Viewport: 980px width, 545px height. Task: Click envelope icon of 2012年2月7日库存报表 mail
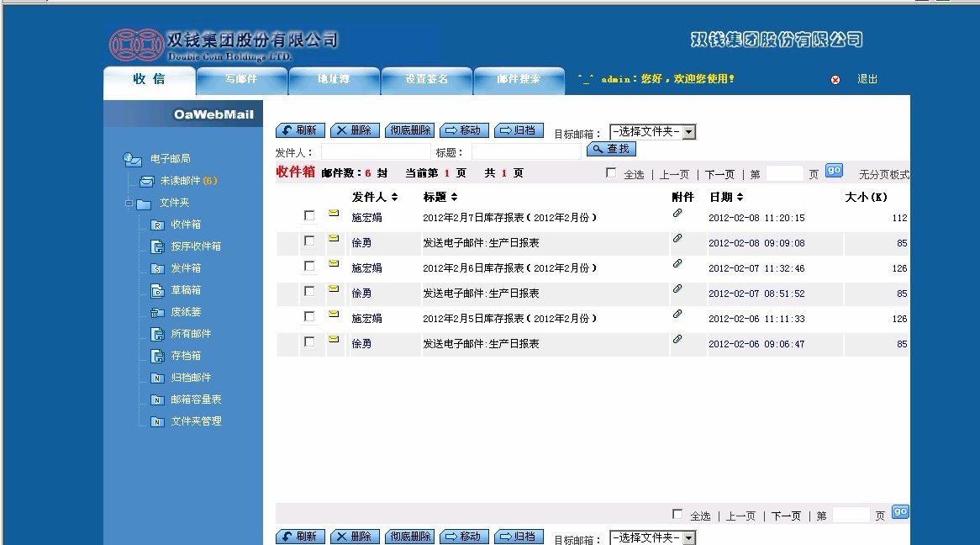click(x=334, y=214)
